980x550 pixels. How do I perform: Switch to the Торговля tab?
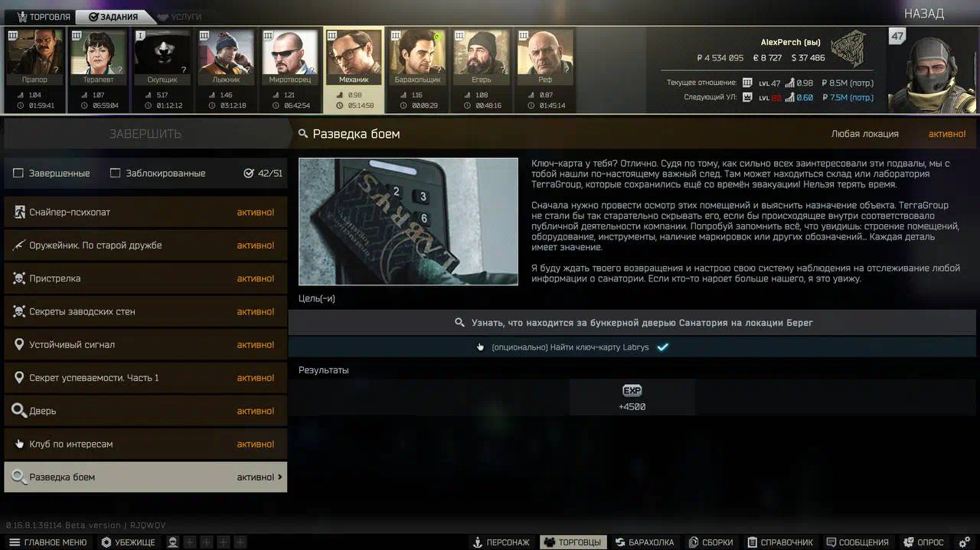click(44, 17)
